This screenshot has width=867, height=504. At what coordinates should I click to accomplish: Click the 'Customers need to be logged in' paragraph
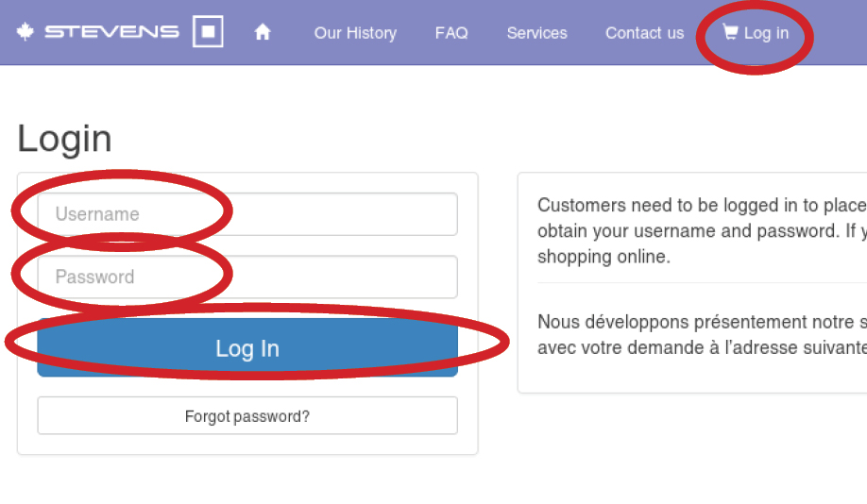(703, 230)
